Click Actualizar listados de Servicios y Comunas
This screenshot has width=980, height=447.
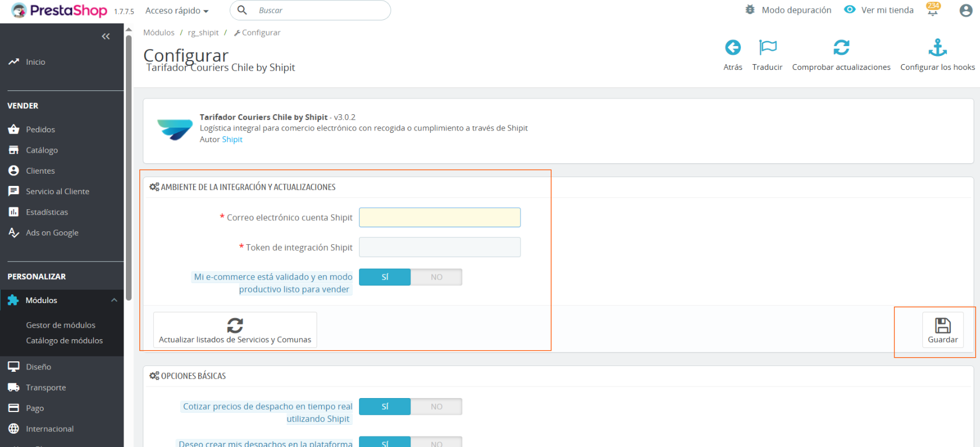[x=235, y=330]
